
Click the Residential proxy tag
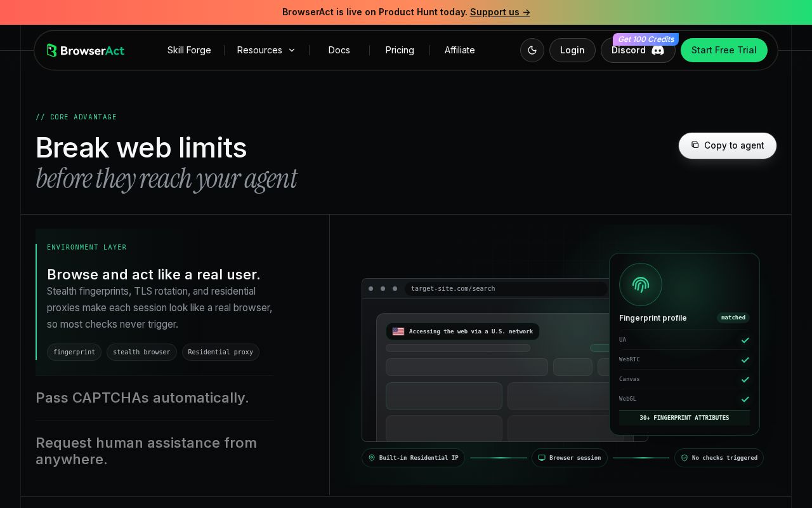click(221, 352)
